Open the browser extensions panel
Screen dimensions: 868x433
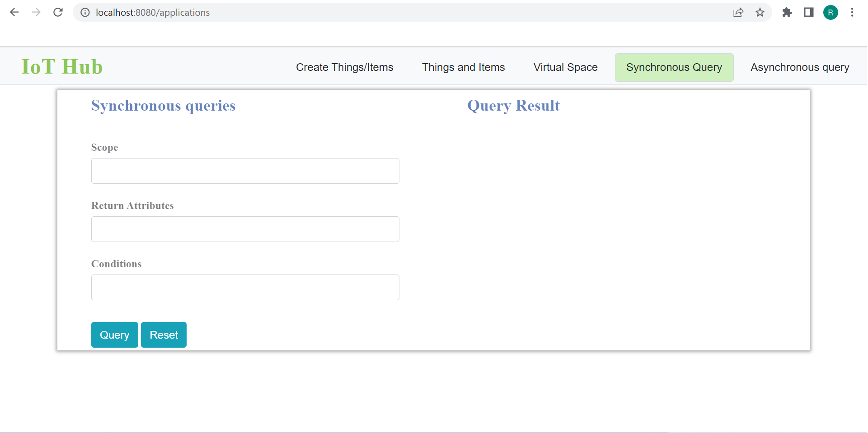coord(787,13)
